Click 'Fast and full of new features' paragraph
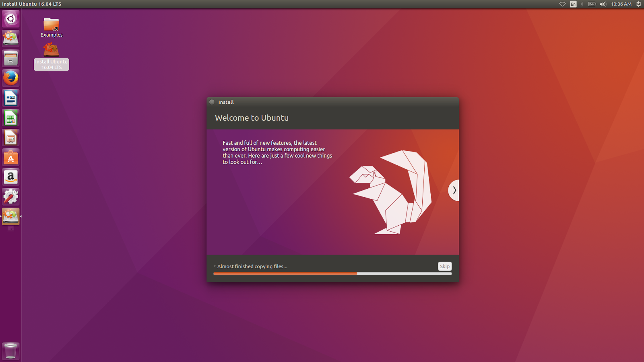Screen dimensions: 644x362 click(277, 152)
